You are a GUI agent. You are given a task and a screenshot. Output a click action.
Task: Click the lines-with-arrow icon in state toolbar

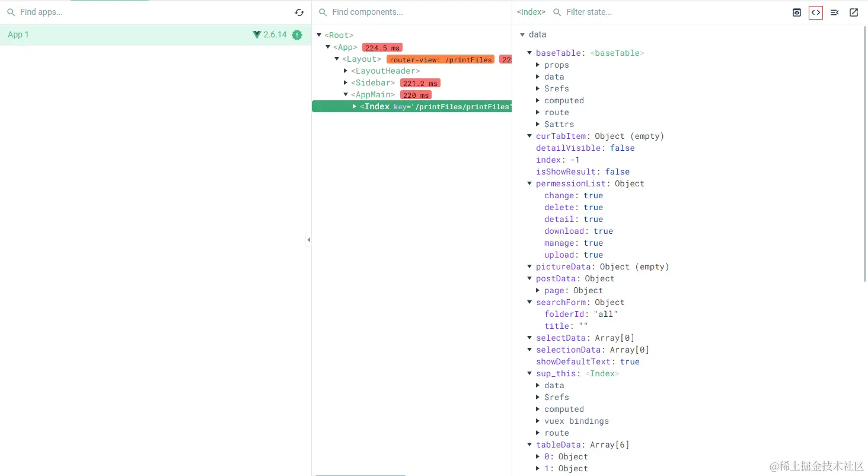tap(835, 12)
